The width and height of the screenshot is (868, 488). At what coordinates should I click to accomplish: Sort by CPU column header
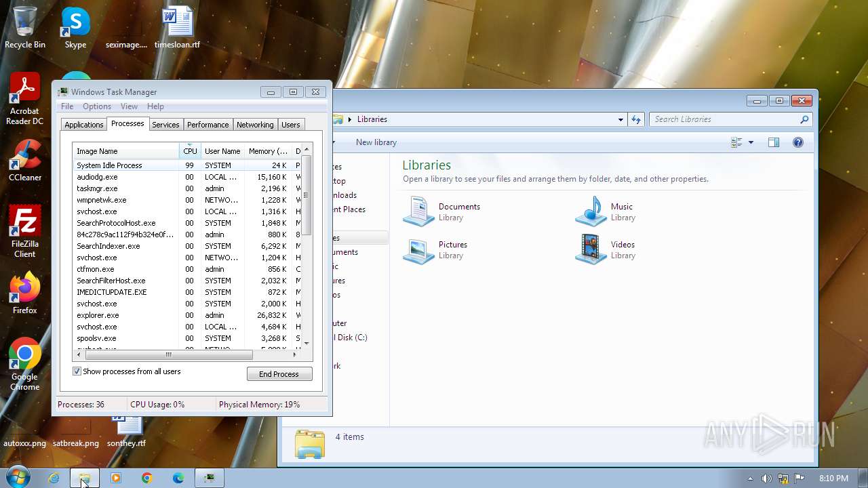190,151
